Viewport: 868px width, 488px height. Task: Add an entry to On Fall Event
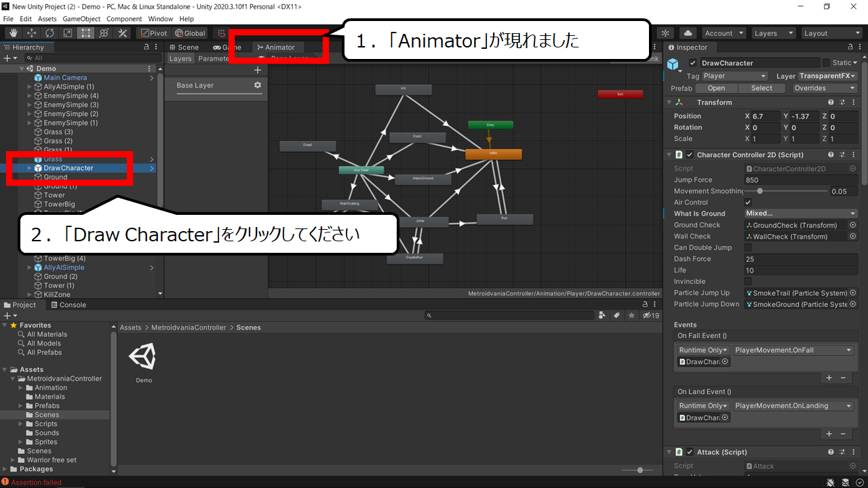click(x=829, y=378)
